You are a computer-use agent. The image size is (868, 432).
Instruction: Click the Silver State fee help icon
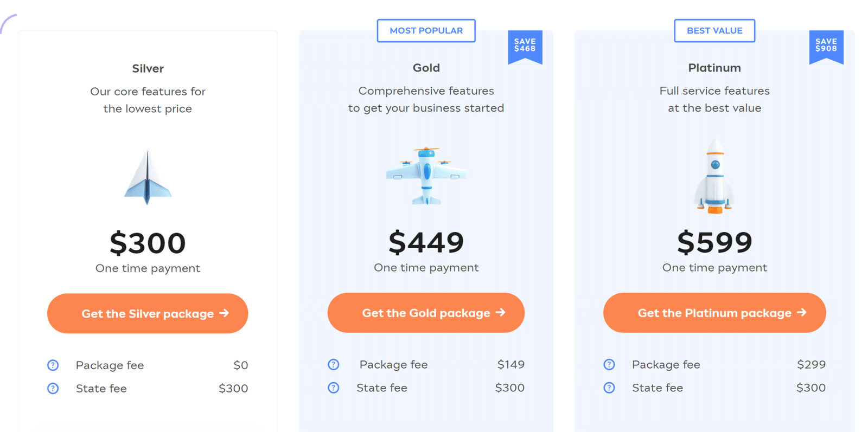click(x=53, y=389)
